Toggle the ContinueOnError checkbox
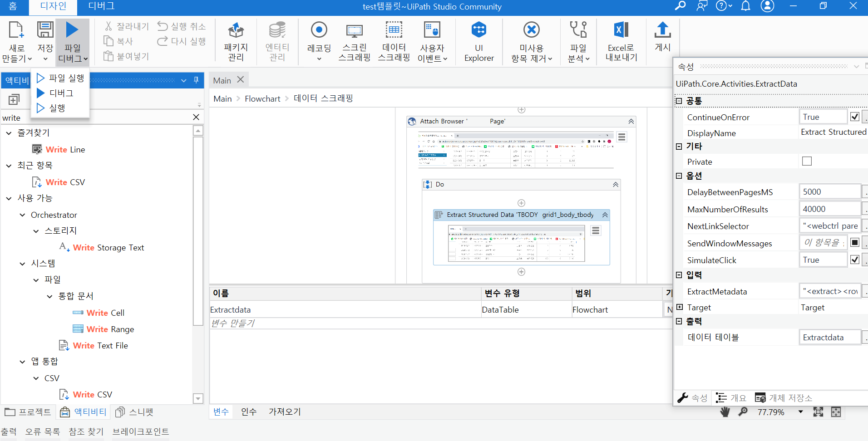Viewport: 868px width, 441px height. coord(855,117)
